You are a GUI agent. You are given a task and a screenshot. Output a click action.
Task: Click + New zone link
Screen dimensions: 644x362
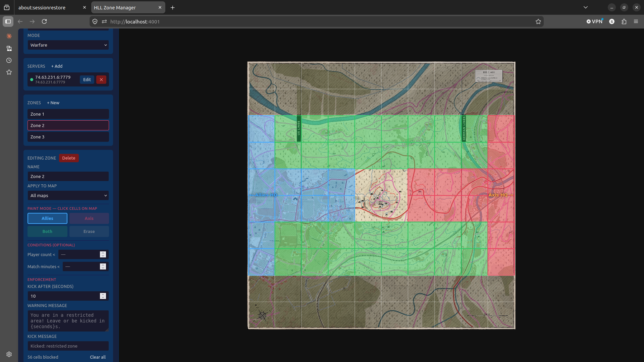coord(53,103)
